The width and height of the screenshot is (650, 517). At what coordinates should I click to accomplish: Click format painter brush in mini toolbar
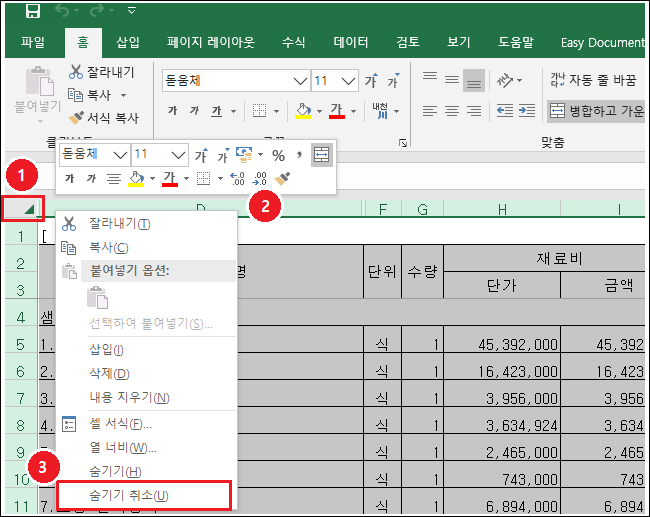282,179
